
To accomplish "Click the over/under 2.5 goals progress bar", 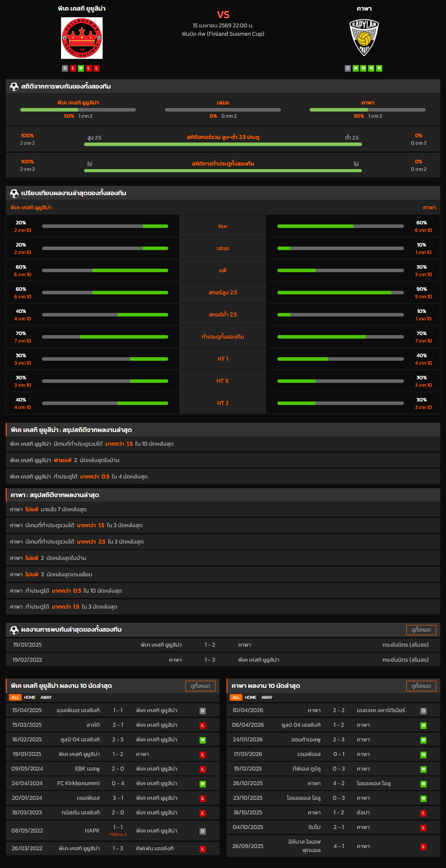I will 223,144.
